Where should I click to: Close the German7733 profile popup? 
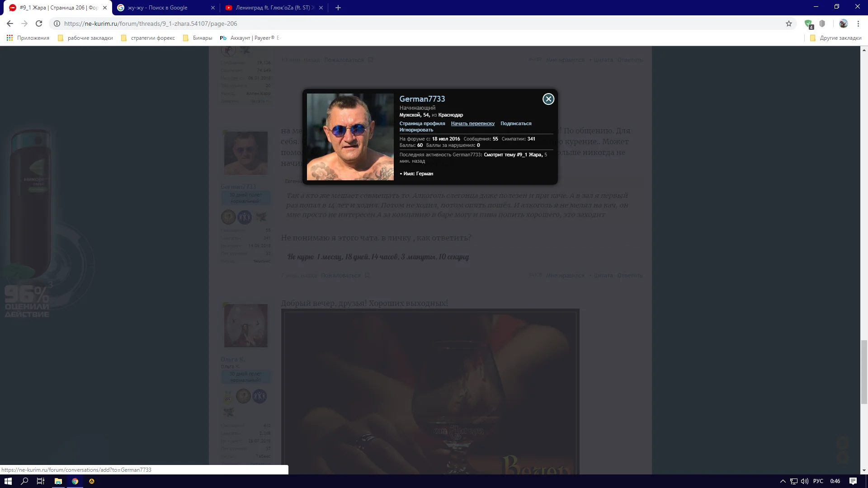[548, 99]
